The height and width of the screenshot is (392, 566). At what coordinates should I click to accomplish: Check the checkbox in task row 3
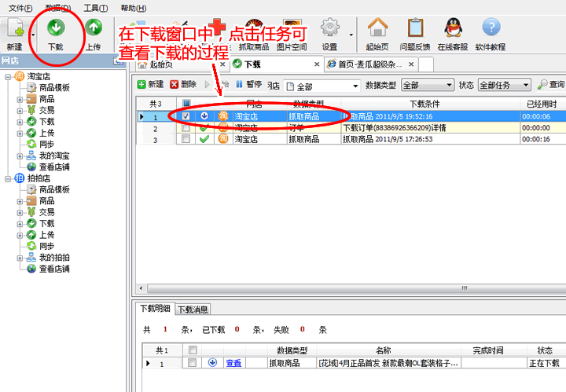coord(186,139)
